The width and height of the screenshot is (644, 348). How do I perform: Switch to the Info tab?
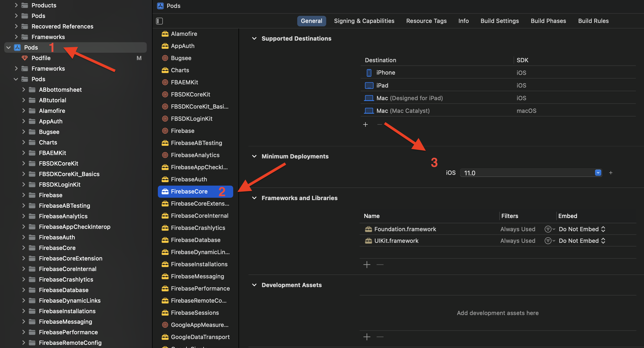pyautogui.click(x=464, y=21)
